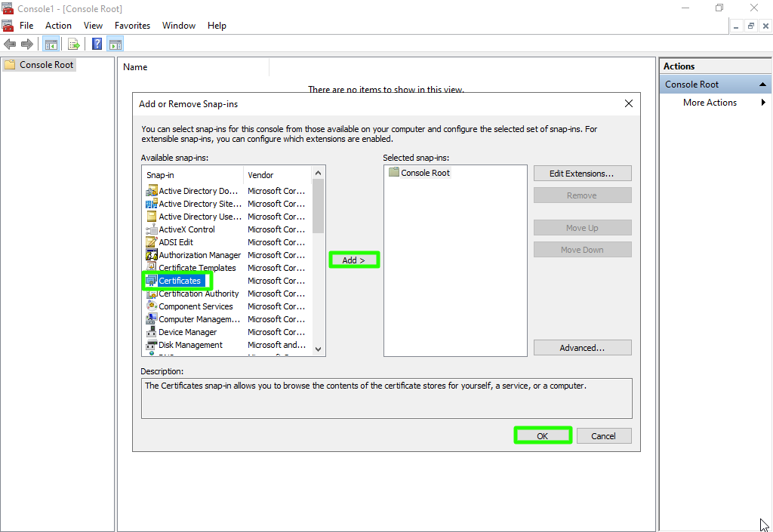
Task: Collapse the Console Root actions section
Action: point(762,85)
